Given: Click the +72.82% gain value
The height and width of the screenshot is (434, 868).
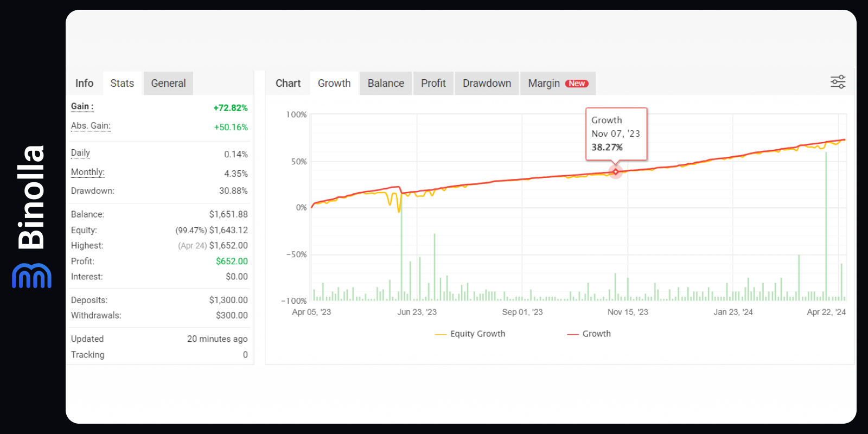Looking at the screenshot, I should [231, 108].
